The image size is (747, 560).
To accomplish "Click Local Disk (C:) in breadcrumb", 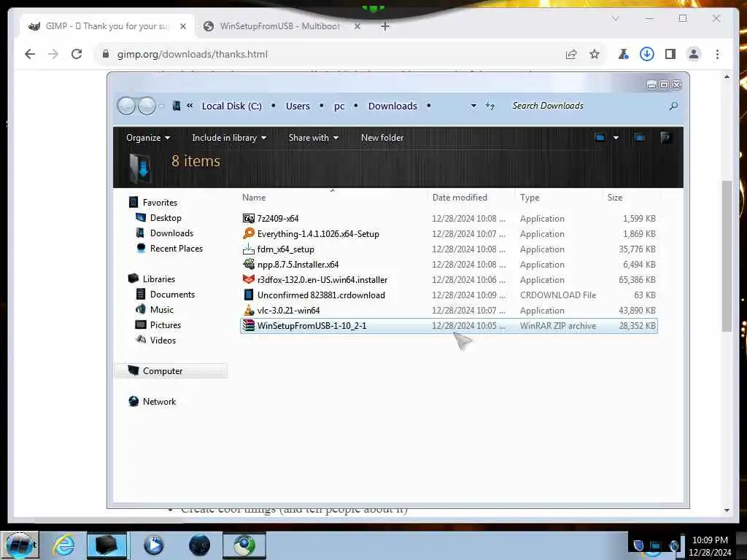I will click(x=231, y=106).
